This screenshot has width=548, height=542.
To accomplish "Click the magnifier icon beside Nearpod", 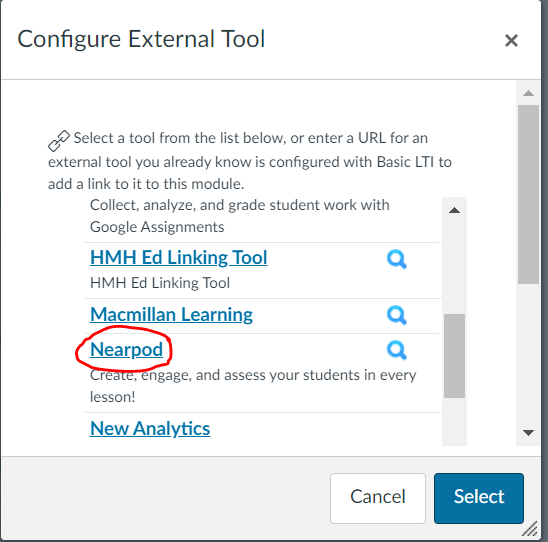I will [397, 350].
